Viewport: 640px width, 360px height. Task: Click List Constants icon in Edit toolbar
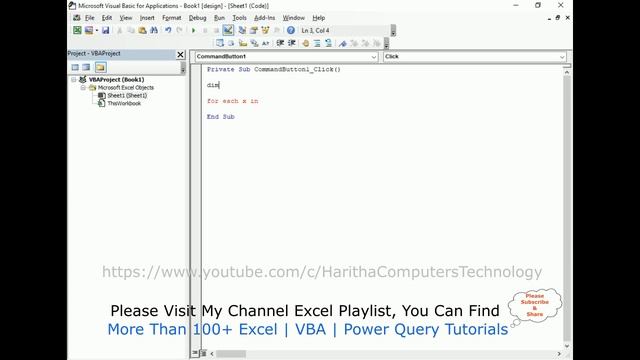[231, 43]
